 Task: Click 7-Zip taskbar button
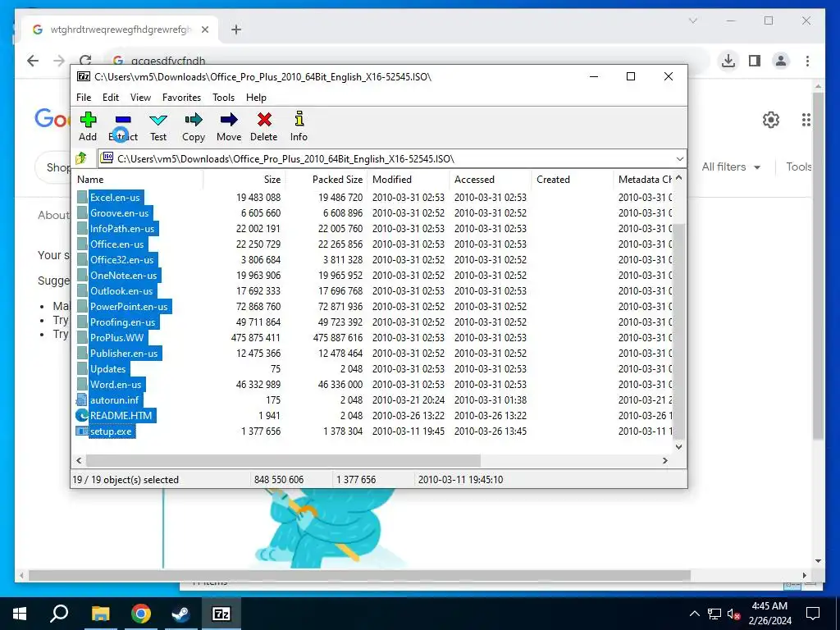pyautogui.click(x=221, y=614)
